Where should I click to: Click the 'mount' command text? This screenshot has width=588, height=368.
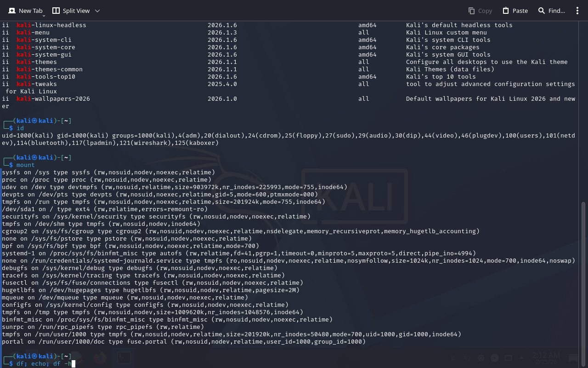pyautogui.click(x=26, y=165)
